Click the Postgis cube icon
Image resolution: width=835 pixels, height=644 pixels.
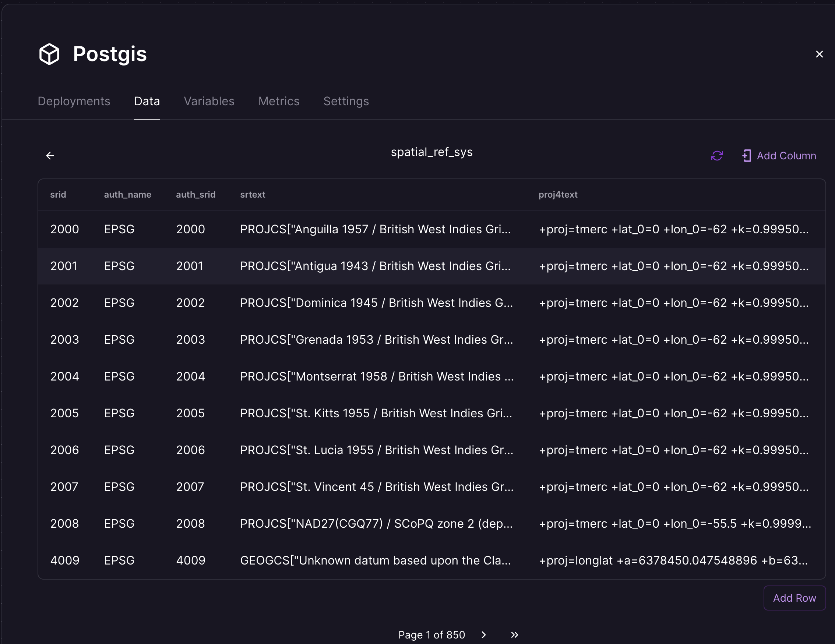pyautogui.click(x=49, y=54)
